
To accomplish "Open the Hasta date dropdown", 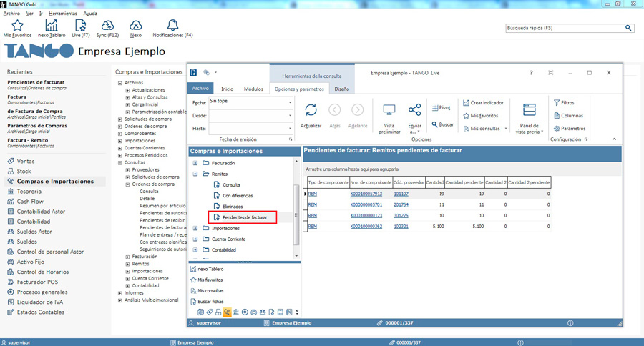I will coord(290,129).
